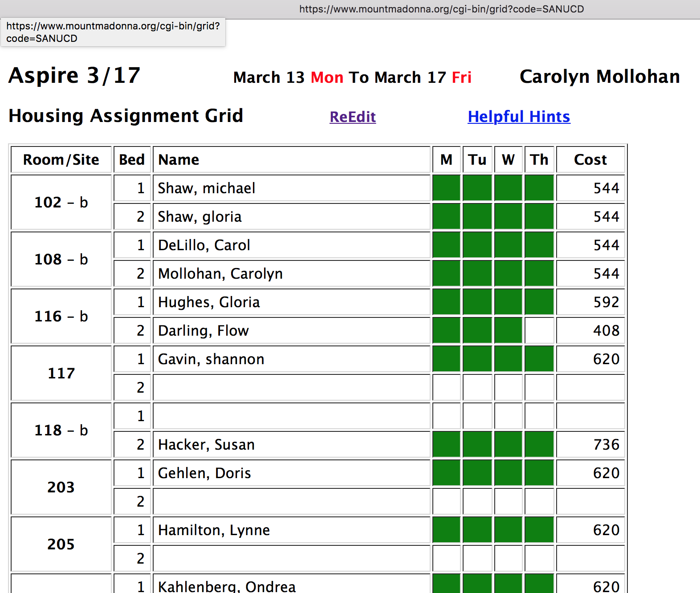Click the Name column header
The image size is (700, 593).
(x=179, y=159)
